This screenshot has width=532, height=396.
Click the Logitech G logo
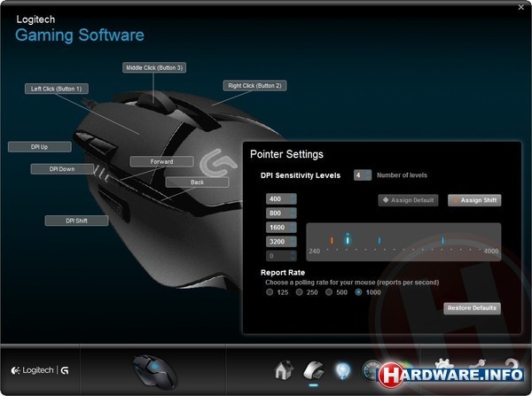[40, 370]
